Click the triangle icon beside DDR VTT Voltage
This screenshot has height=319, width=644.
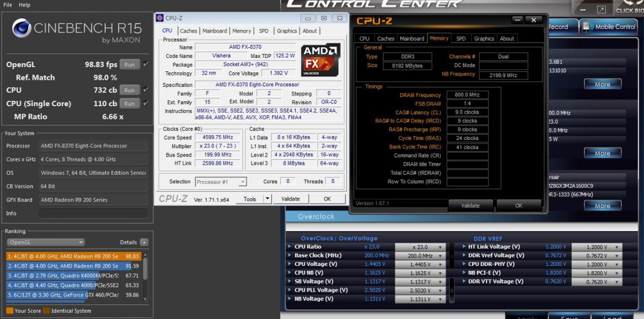(464, 281)
